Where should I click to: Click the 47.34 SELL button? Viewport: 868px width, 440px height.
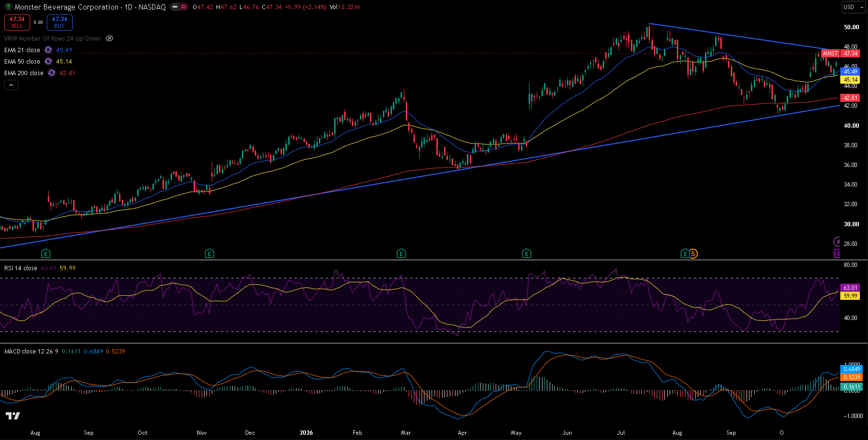coord(17,22)
